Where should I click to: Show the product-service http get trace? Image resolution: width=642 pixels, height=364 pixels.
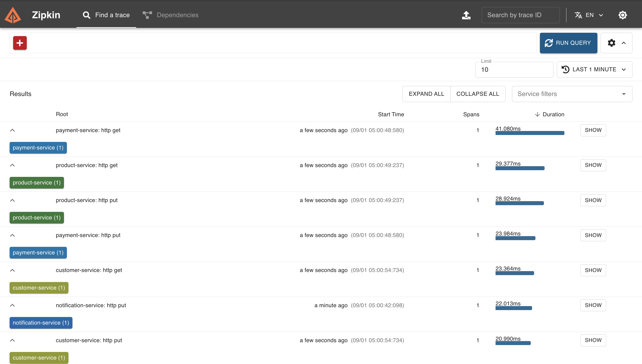(593, 165)
